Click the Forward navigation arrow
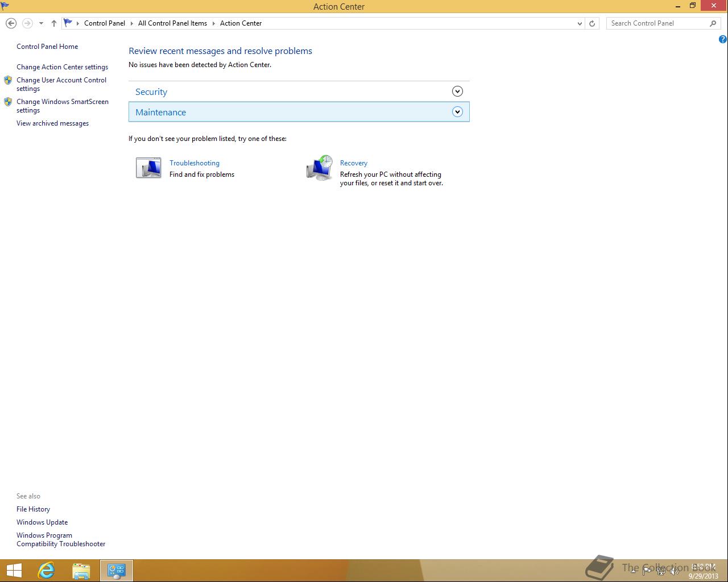The height and width of the screenshot is (582, 728). [x=27, y=23]
